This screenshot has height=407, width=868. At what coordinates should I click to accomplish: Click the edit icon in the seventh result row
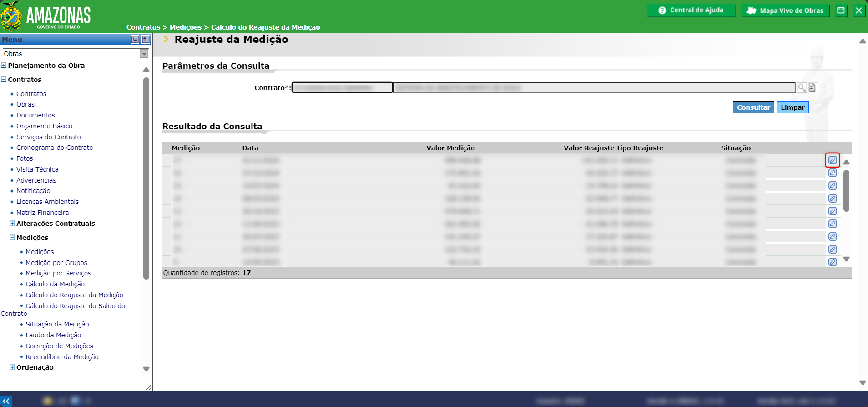pos(833,237)
